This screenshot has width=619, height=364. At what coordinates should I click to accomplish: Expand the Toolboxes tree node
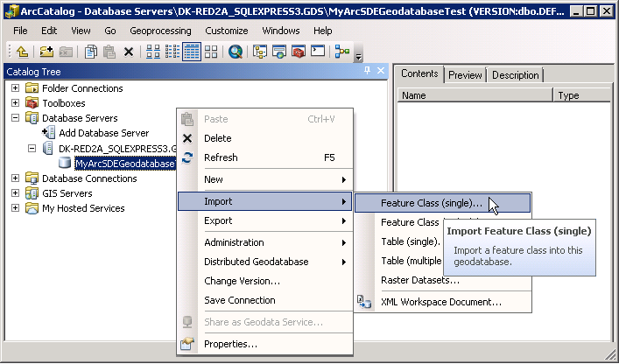pyautogui.click(x=16, y=103)
